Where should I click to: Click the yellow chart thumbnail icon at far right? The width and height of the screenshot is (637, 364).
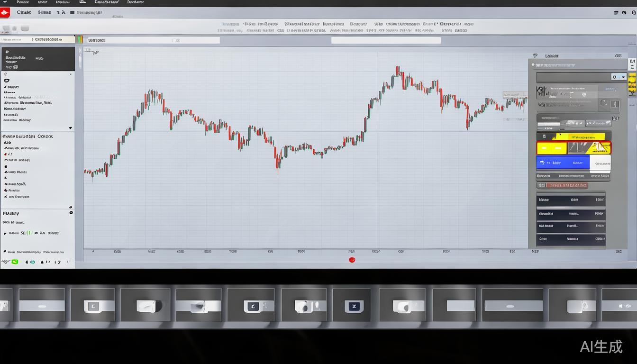coord(632,84)
